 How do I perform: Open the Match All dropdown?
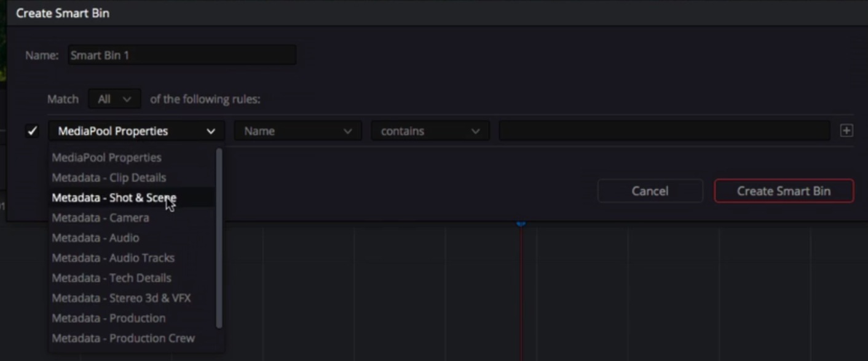[114, 99]
